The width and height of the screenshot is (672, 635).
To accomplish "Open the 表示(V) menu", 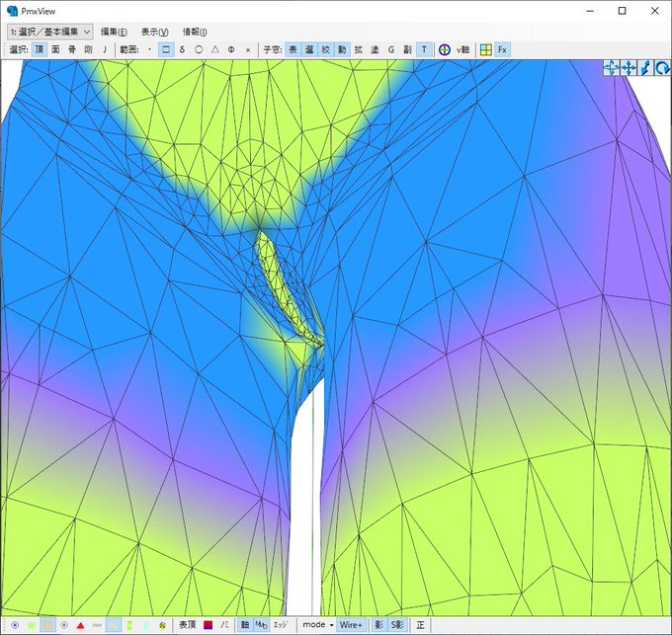I will 155,33.
